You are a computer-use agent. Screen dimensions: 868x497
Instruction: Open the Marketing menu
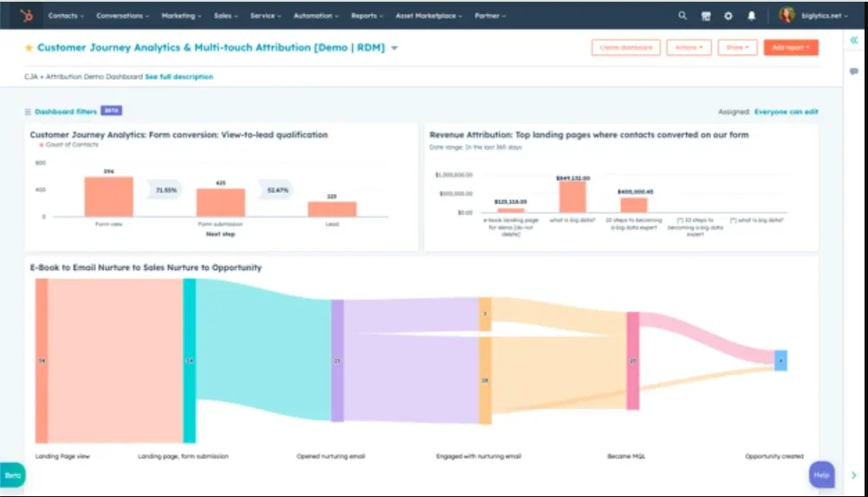tap(181, 16)
